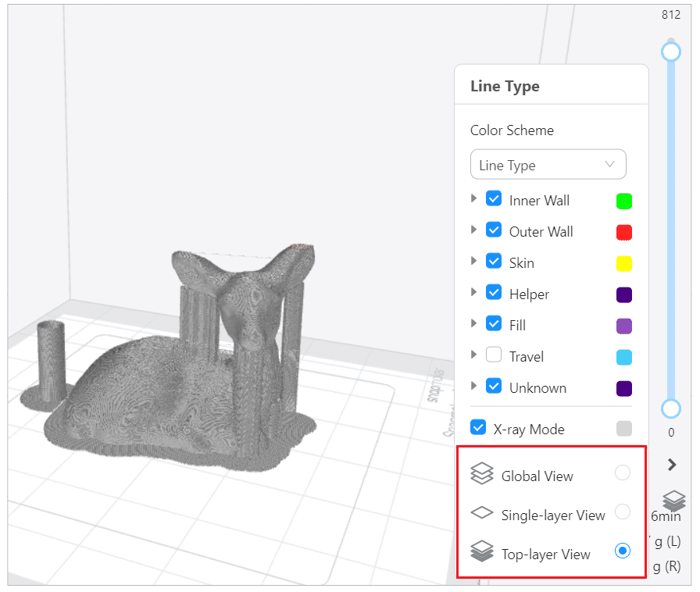Image resolution: width=700 pixels, height=592 pixels.
Task: Expand the Skin row triangle
Action: point(474,261)
